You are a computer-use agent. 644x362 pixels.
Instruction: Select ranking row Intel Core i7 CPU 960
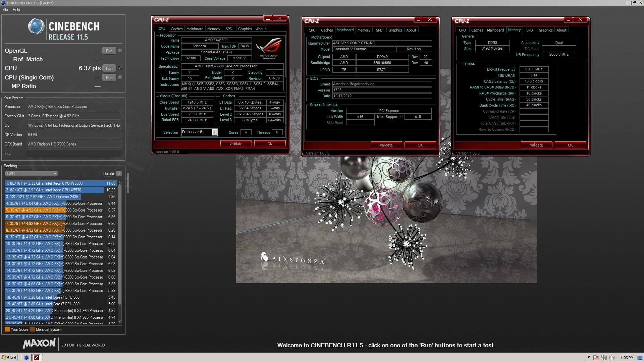click(61, 297)
